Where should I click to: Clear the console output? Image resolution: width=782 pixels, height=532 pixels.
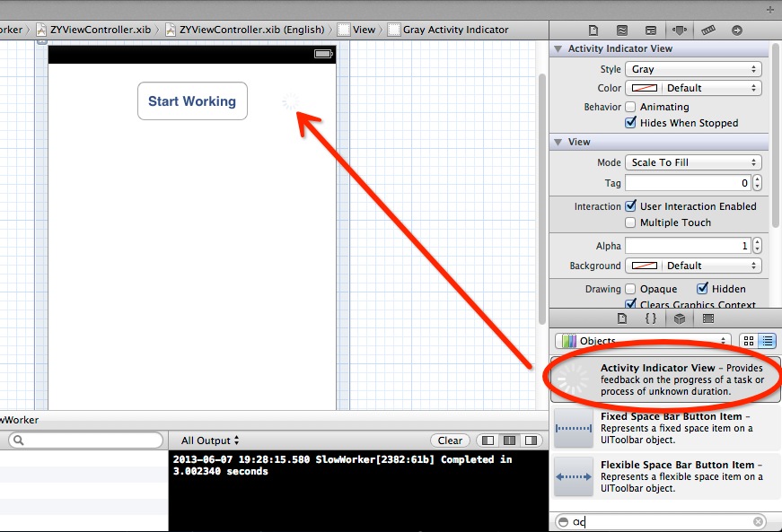click(450, 440)
